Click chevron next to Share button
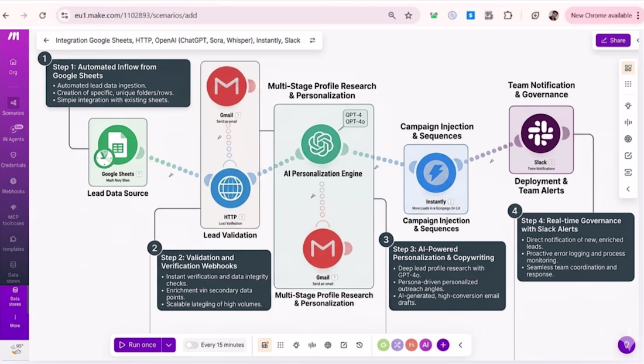 [638, 40]
